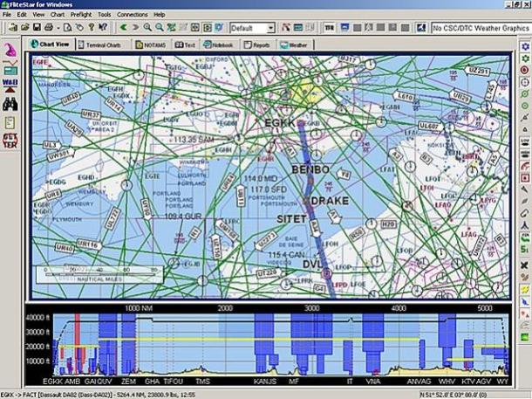Screen dimensions: 532x399
Task: Click the 109.4 GUR navaid label
Action: (x=183, y=217)
